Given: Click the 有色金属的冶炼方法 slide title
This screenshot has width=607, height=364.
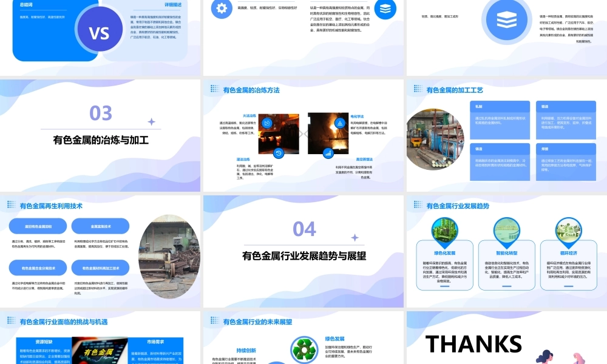Looking at the screenshot, I should click(251, 90).
